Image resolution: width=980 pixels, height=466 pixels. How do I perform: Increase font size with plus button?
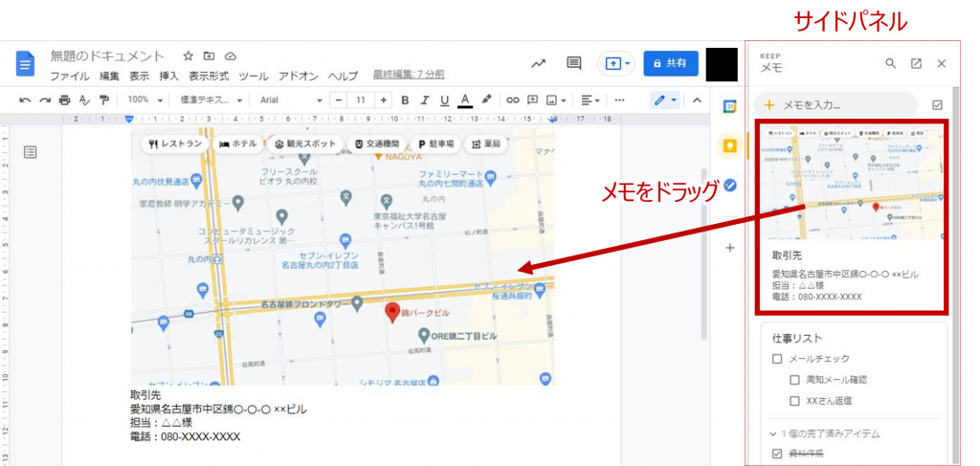click(383, 100)
